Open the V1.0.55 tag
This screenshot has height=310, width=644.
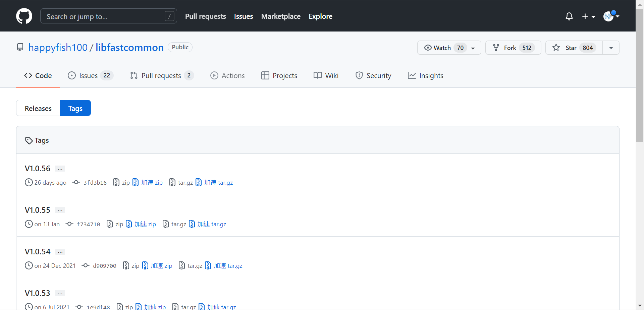pyautogui.click(x=38, y=210)
